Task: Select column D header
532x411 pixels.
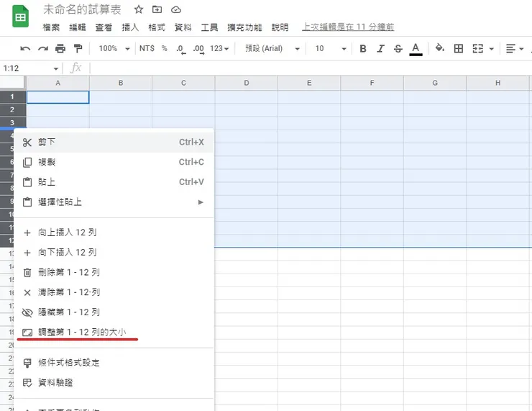Action: point(247,83)
